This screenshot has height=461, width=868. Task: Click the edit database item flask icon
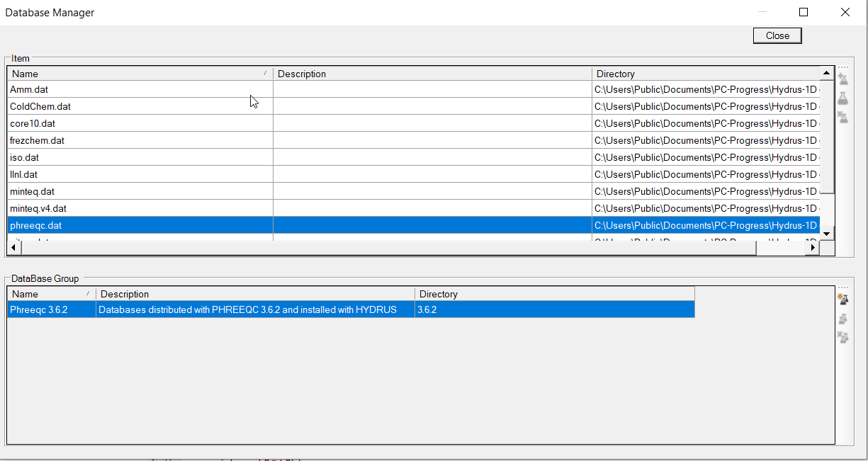842,98
